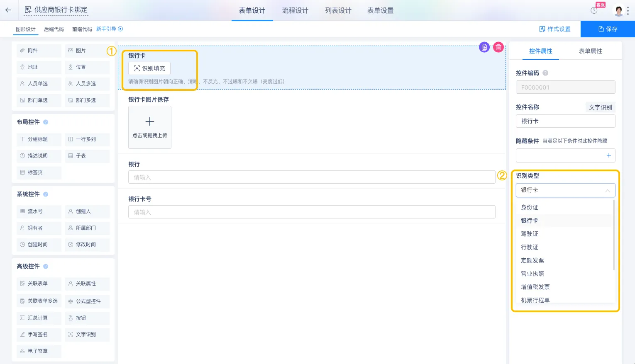Select the 子表 control
635x364 pixels.
[87, 156]
